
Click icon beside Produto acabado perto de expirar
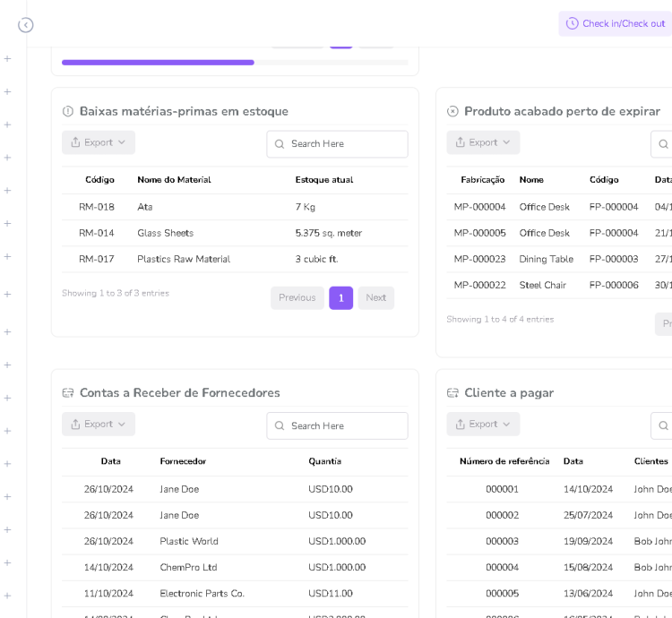click(x=452, y=112)
